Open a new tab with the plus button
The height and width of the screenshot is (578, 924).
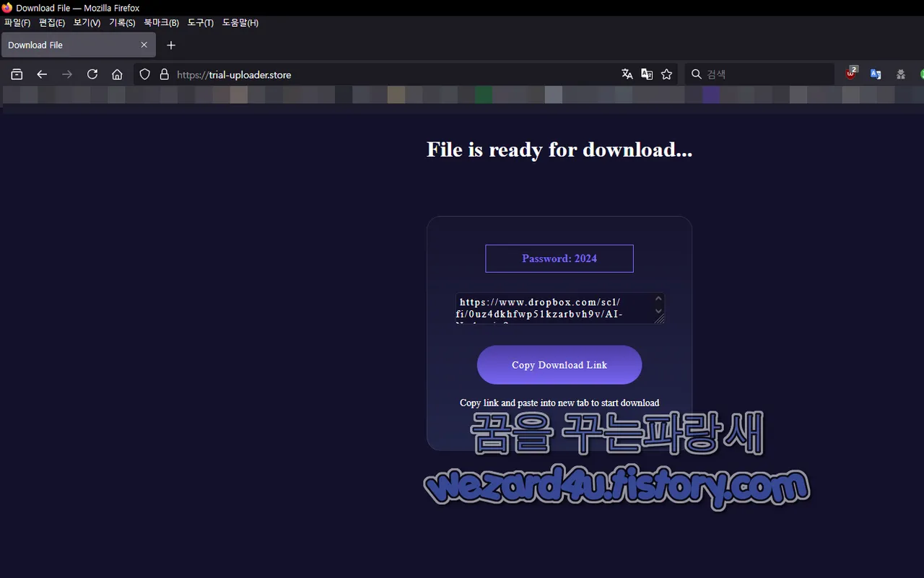[x=171, y=45]
